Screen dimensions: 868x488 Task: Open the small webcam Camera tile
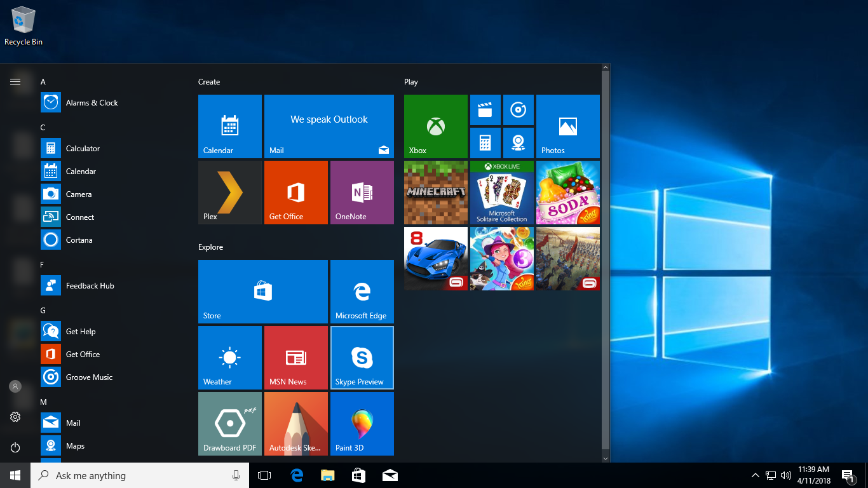click(519, 143)
